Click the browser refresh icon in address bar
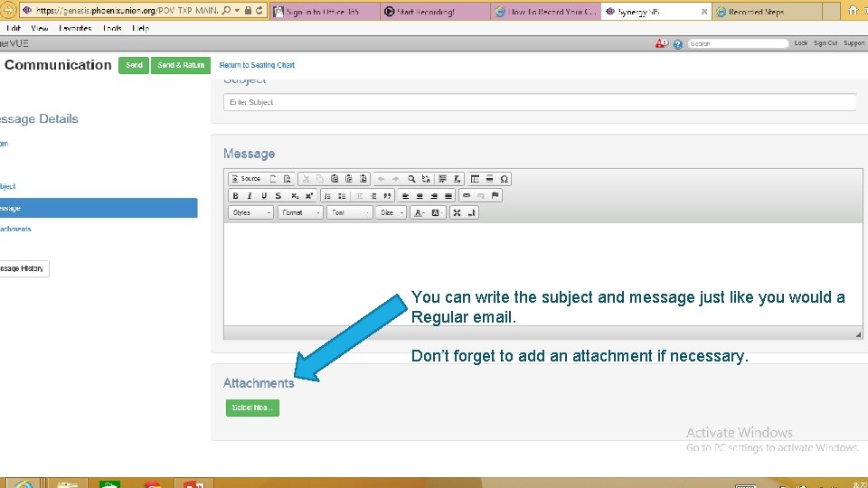 259,10
